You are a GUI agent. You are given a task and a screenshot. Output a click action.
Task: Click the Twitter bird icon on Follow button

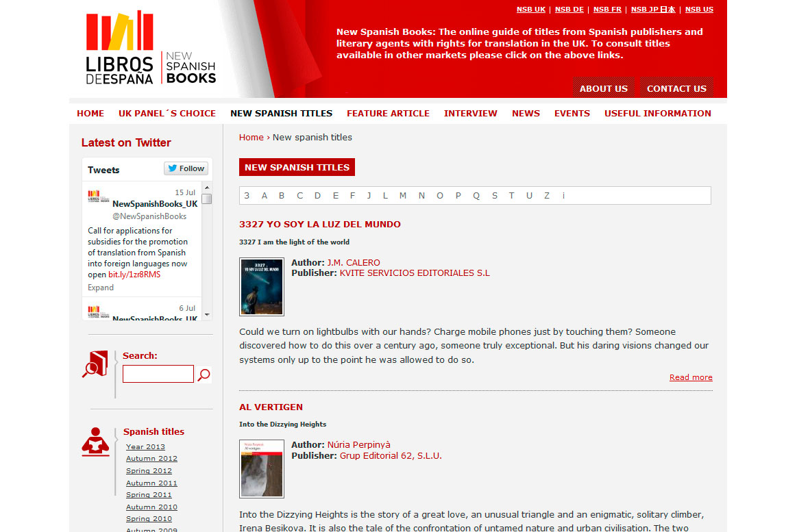tap(171, 168)
